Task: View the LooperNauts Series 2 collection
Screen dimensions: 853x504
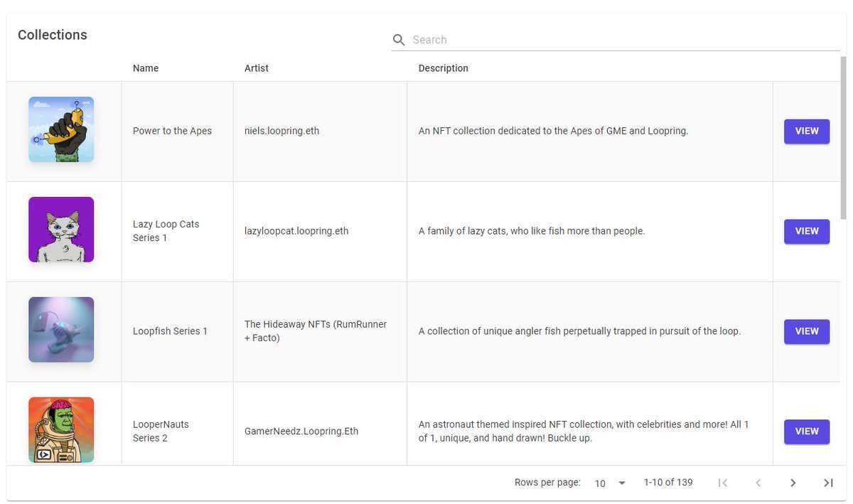Action: (x=807, y=431)
